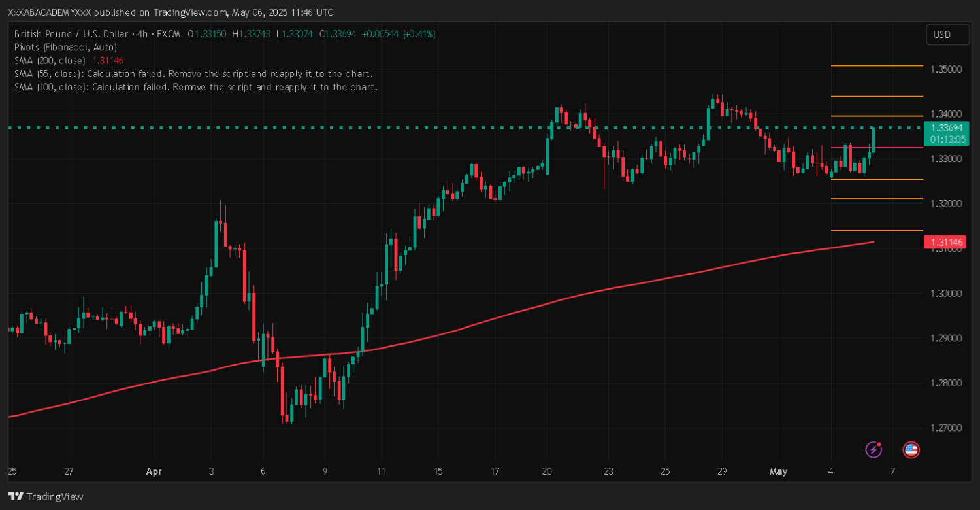The image size is (980, 510).
Task: Click the May label on the time axis
Action: point(778,471)
